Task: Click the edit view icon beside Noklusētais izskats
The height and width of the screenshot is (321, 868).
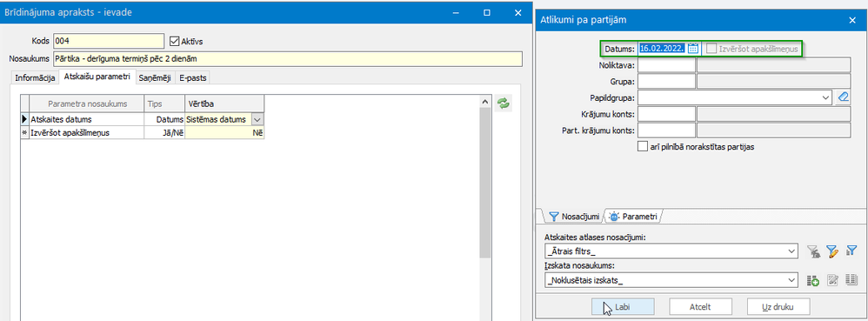Action: pos(832,281)
